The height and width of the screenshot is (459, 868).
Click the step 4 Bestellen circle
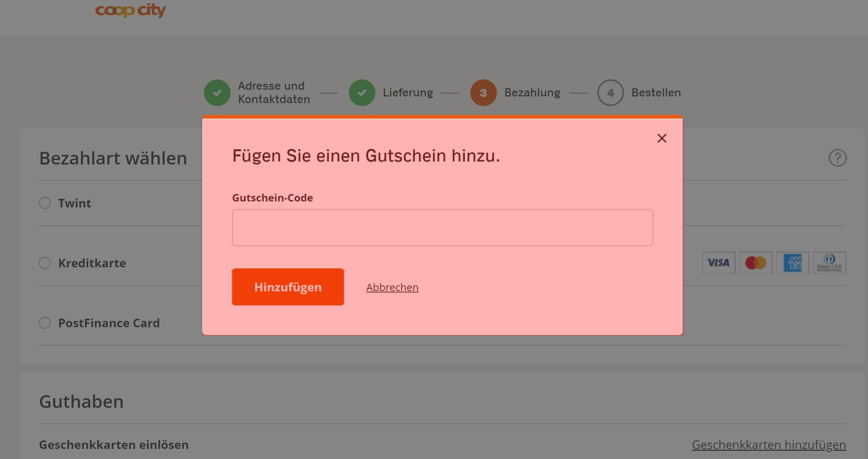coord(611,93)
